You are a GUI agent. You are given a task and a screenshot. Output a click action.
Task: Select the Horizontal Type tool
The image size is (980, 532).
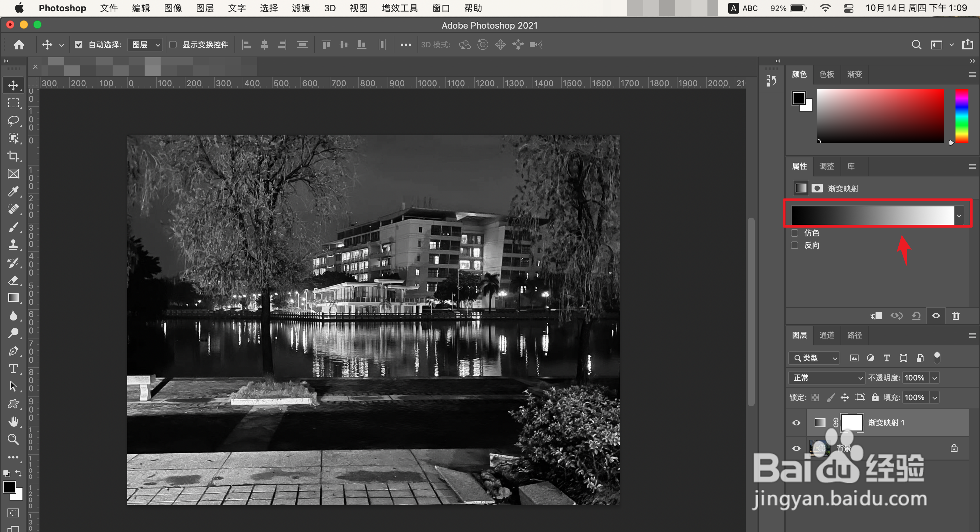coord(13,369)
